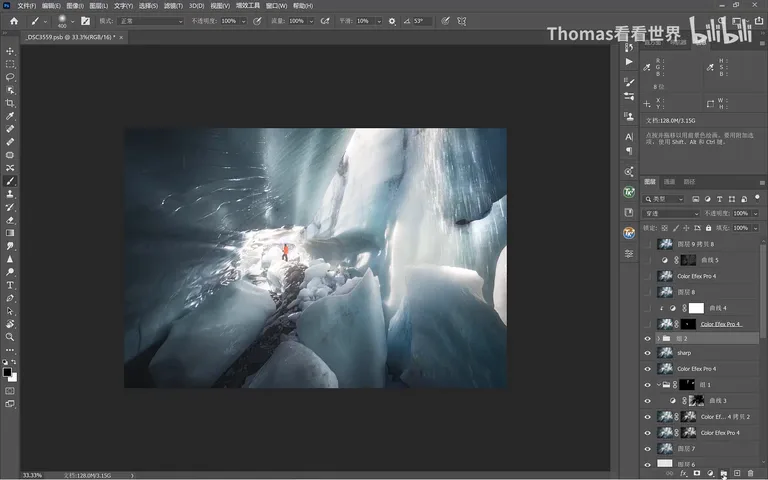This screenshot has height=480, width=768.
Task: Open the 文件(F) menu
Action: click(27, 6)
